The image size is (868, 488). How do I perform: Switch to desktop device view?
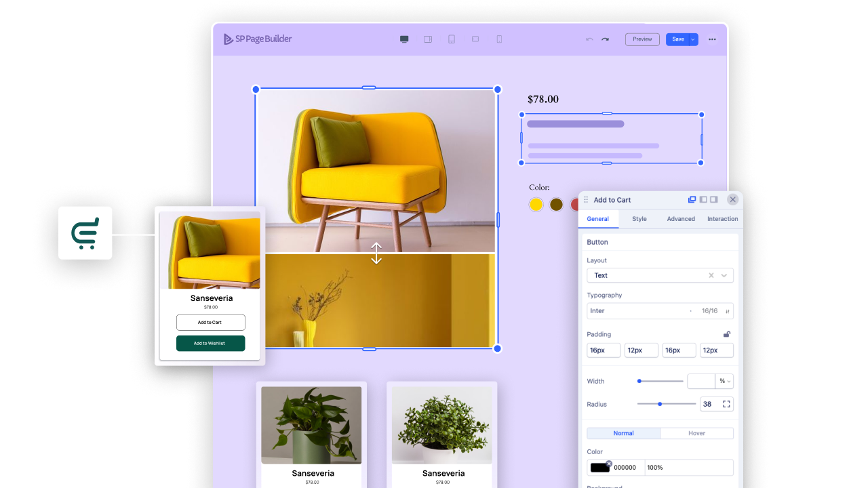coord(404,39)
